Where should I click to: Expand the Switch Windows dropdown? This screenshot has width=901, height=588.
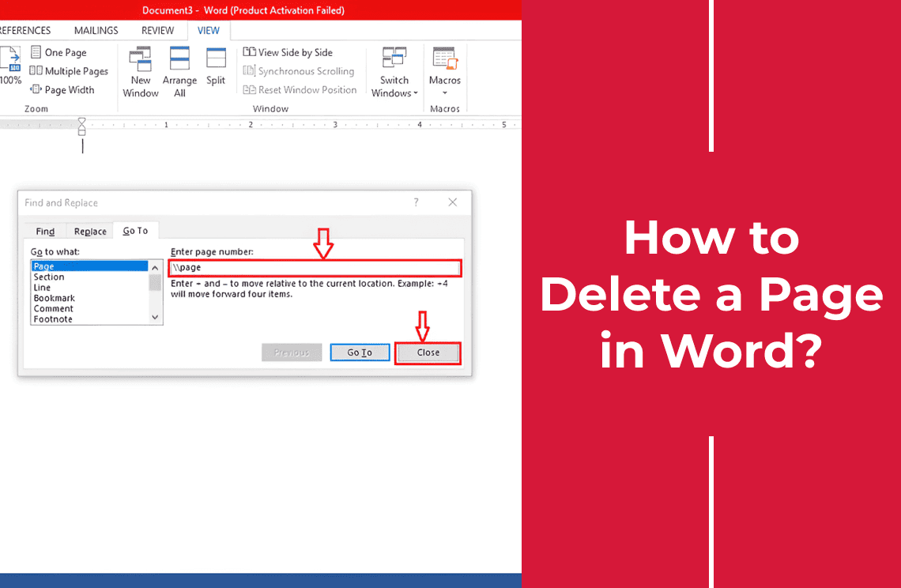coord(394,71)
